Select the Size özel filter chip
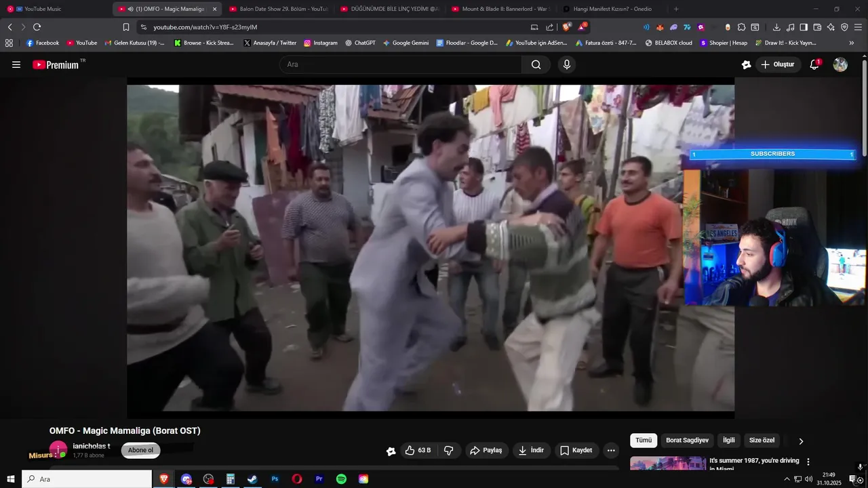This screenshot has width=868, height=488. [762, 441]
